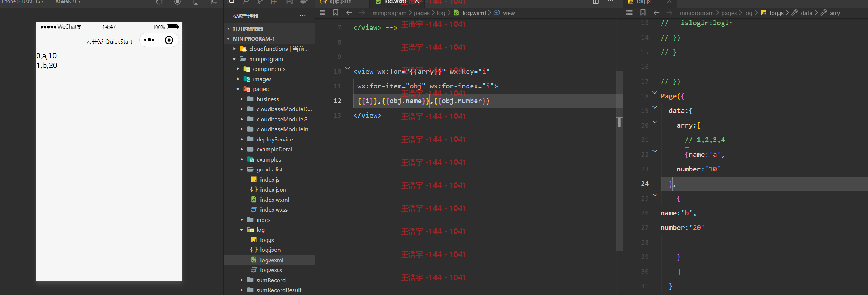The width and height of the screenshot is (868, 295).
Task: Go forward using arrow in log.js editor
Action: [669, 12]
